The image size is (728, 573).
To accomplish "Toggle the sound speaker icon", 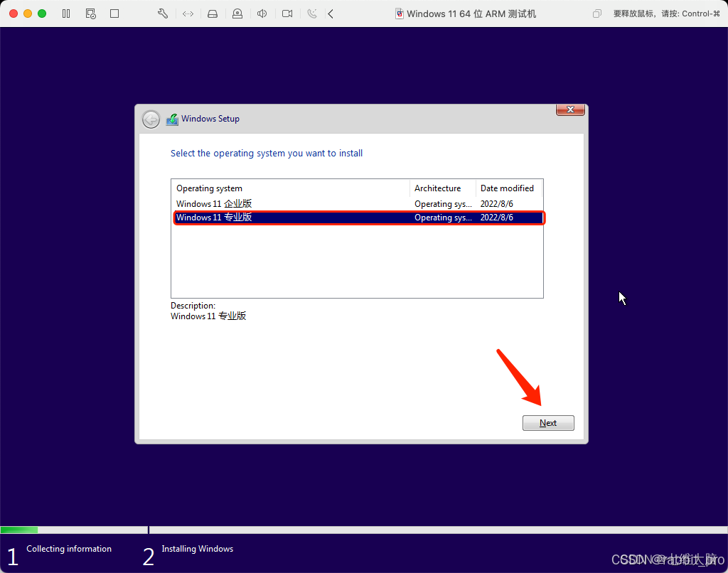I will click(262, 14).
